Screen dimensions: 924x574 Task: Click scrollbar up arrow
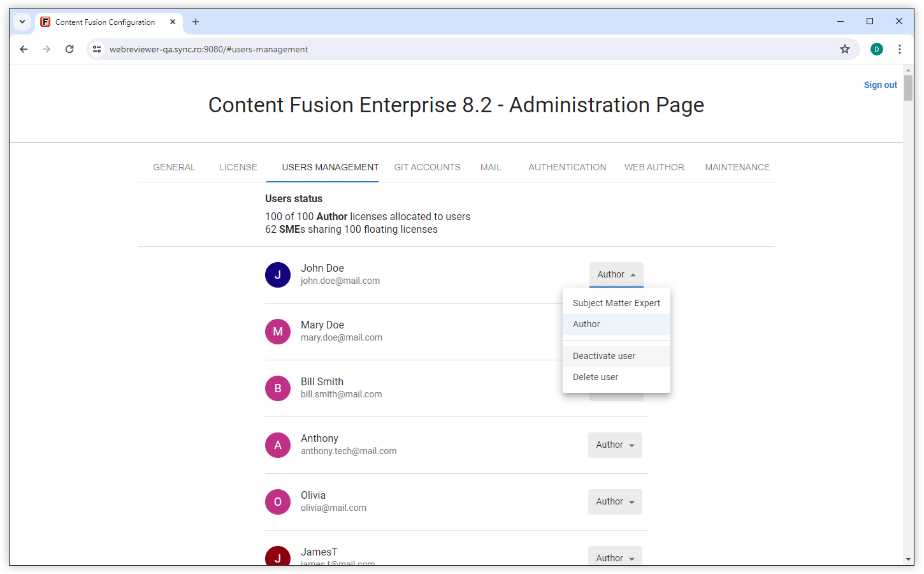[909, 70]
